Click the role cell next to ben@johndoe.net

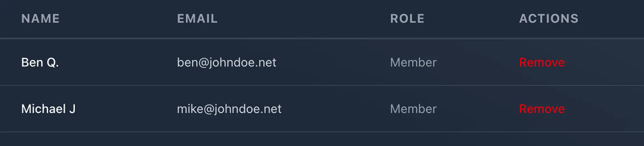(x=413, y=62)
